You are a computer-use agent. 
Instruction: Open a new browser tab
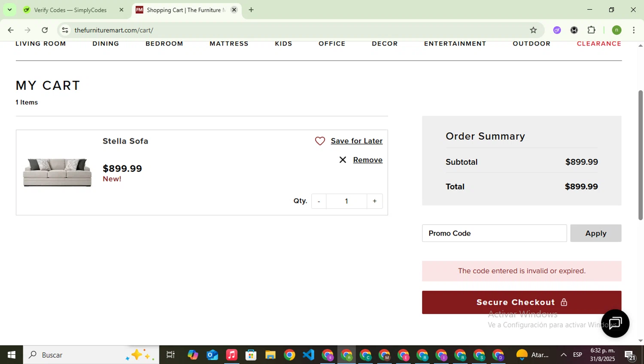(251, 10)
